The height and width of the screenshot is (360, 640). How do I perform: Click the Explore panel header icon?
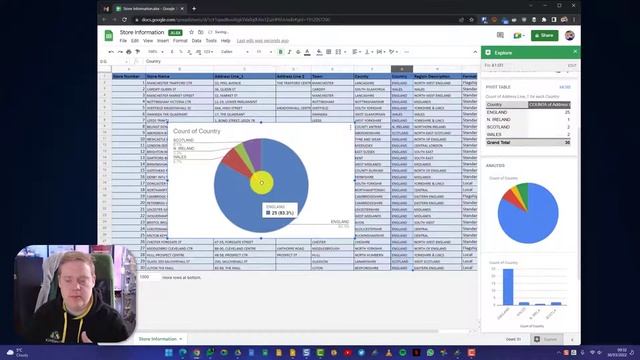coord(488,53)
